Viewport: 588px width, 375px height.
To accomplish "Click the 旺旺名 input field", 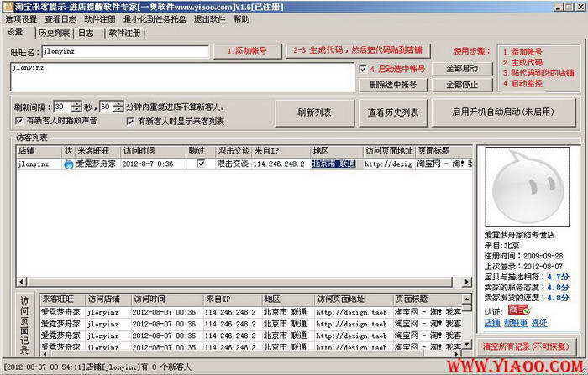I will point(124,51).
